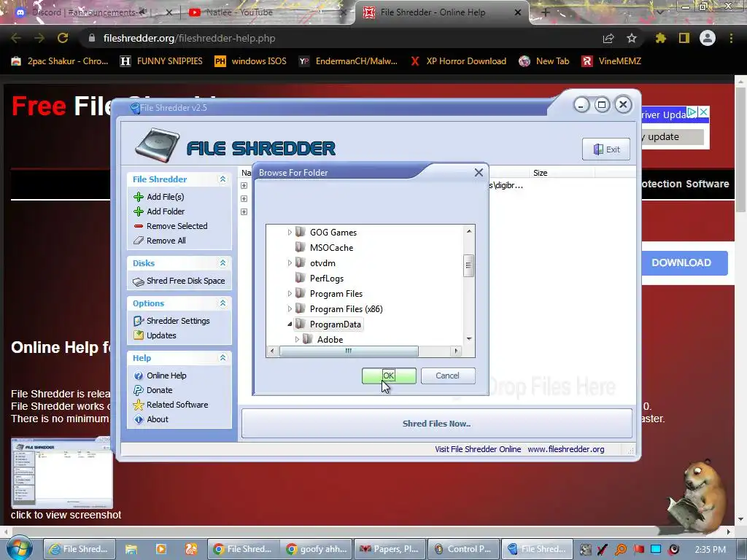Screen dimensions: 747x560
Task: Click the folder tree vertical scrollbar thumb
Action: pos(468,265)
